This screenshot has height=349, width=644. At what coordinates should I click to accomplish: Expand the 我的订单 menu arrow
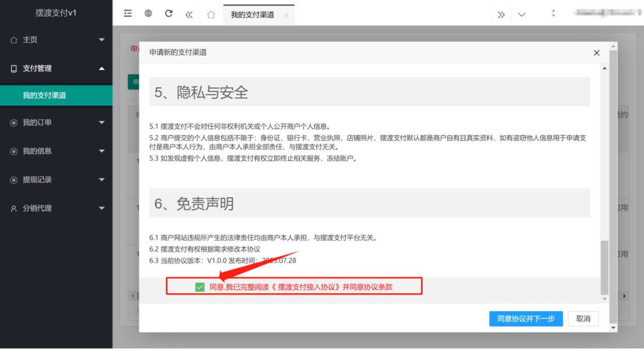click(x=101, y=123)
